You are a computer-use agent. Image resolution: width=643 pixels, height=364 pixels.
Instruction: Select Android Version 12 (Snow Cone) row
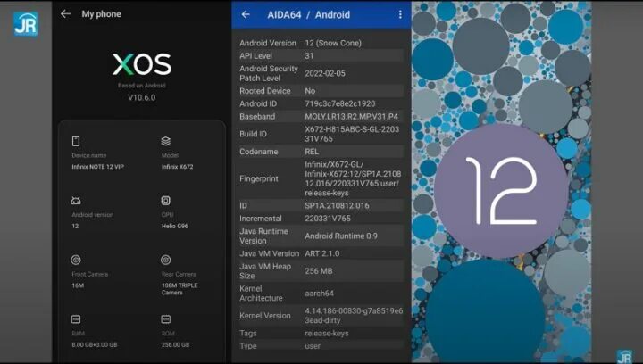coord(321,43)
